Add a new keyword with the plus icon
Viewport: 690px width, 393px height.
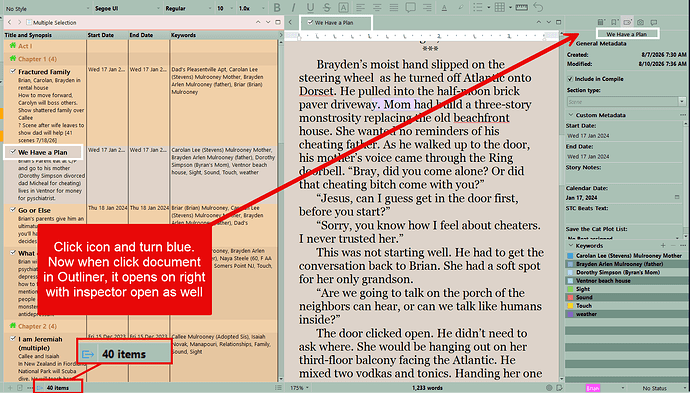663,245
